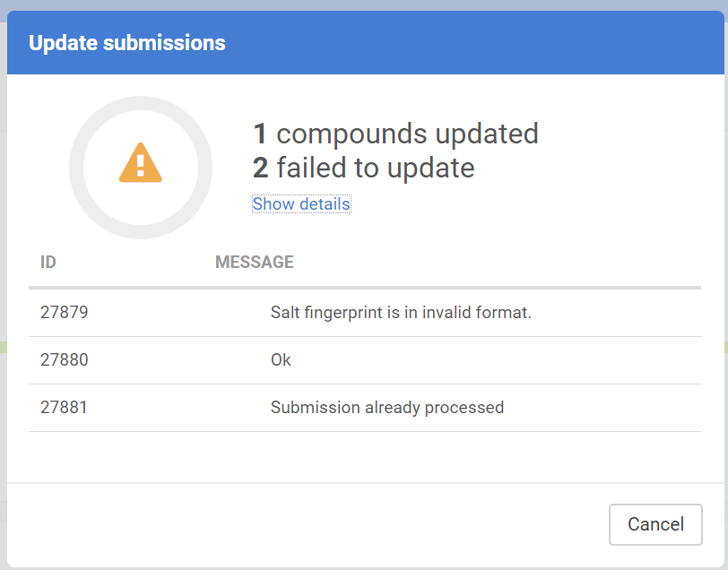This screenshot has height=570, width=728.
Task: Click the Salt fingerprint invalid format message
Action: (401, 313)
